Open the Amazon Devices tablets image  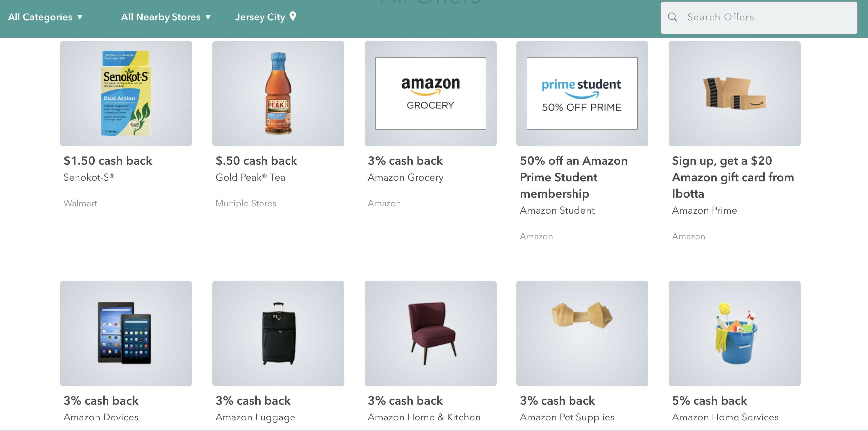tap(126, 333)
